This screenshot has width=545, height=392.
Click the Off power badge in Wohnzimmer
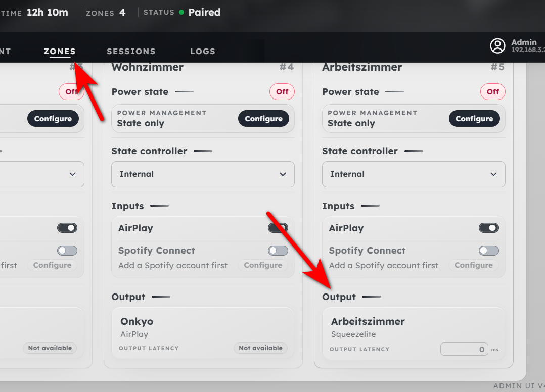point(282,92)
